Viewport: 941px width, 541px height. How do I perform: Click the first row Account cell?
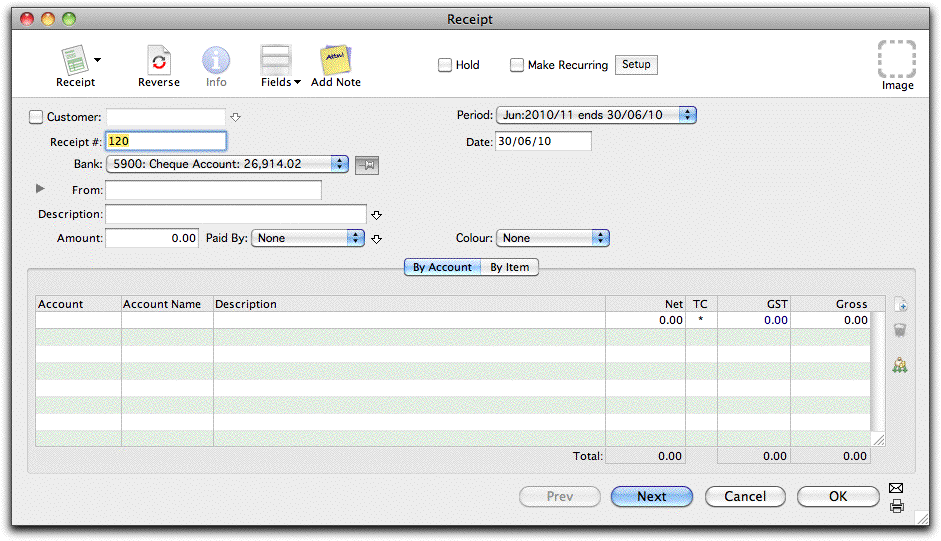click(x=78, y=320)
